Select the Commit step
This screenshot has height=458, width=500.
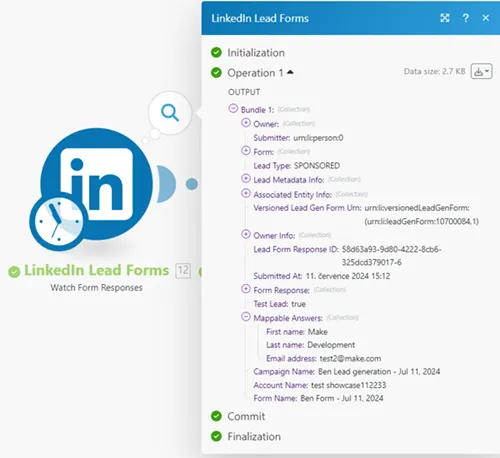tap(246, 416)
